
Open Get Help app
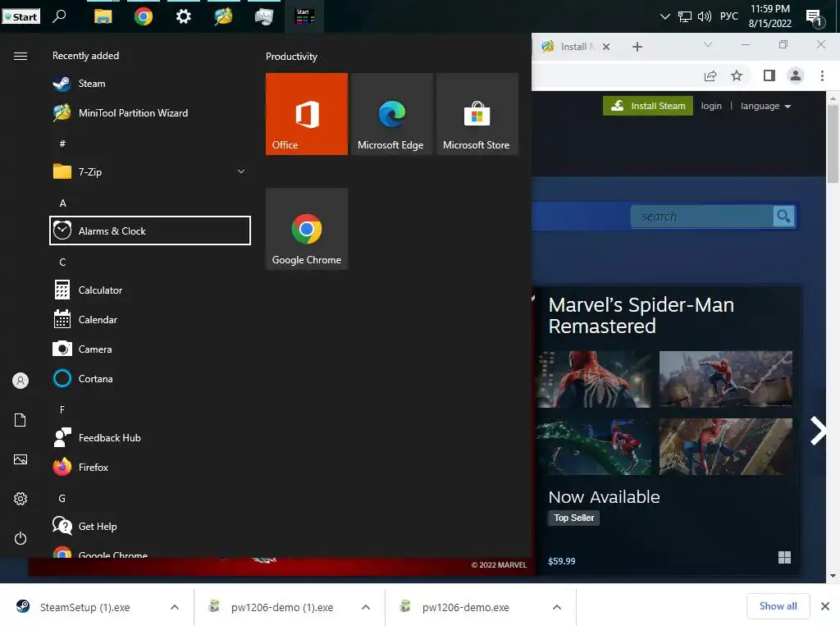pos(150,526)
